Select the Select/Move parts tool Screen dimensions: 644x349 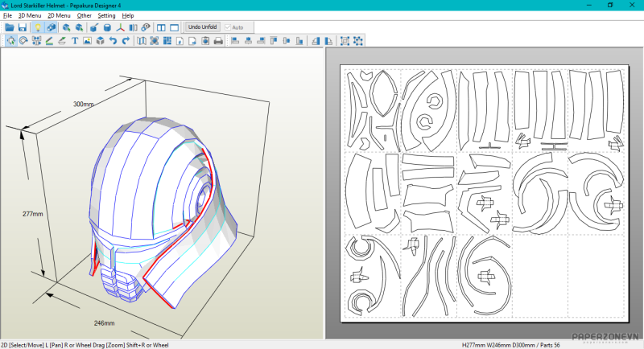click(11, 40)
